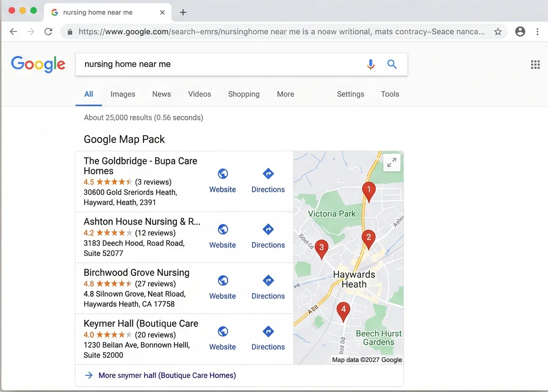Image resolution: width=548 pixels, height=392 pixels.
Task: Click the 'Haywards Heath' label on the map
Action: [354, 279]
